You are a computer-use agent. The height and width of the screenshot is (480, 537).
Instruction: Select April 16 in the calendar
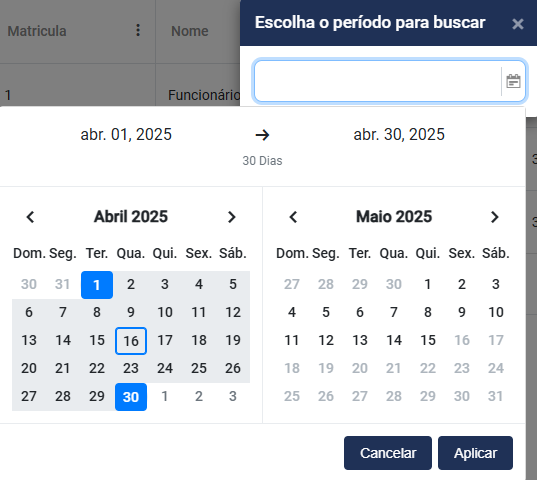click(x=131, y=341)
